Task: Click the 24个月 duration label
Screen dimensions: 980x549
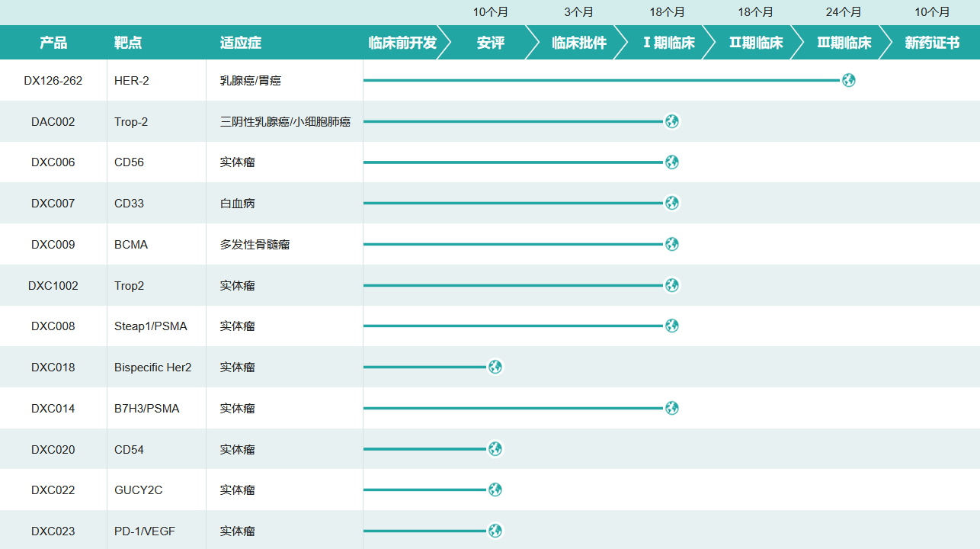Action: click(x=844, y=11)
